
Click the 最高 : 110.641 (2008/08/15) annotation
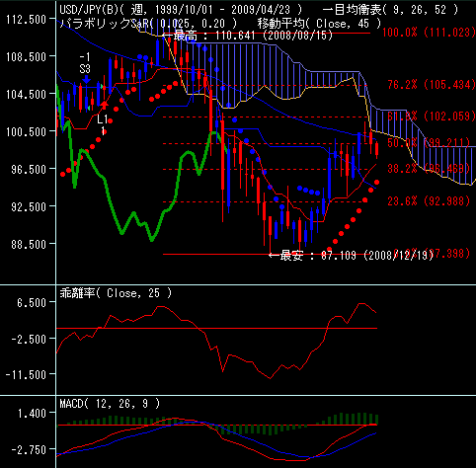[248, 36]
